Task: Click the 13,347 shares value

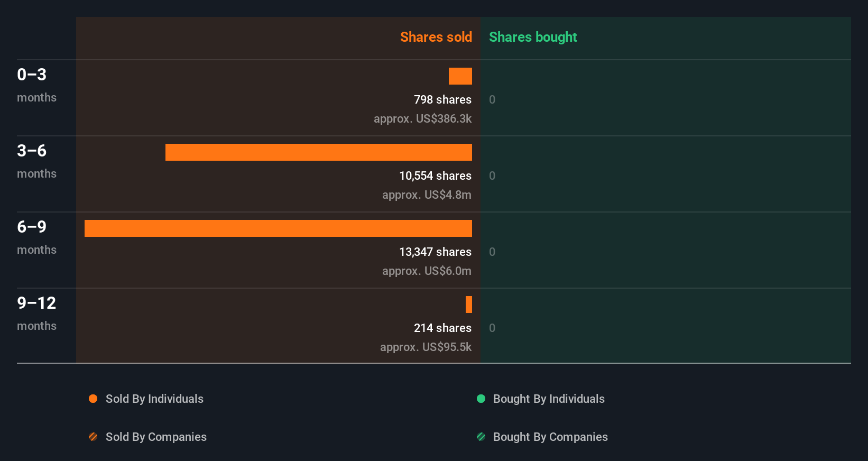Action: [x=435, y=252]
